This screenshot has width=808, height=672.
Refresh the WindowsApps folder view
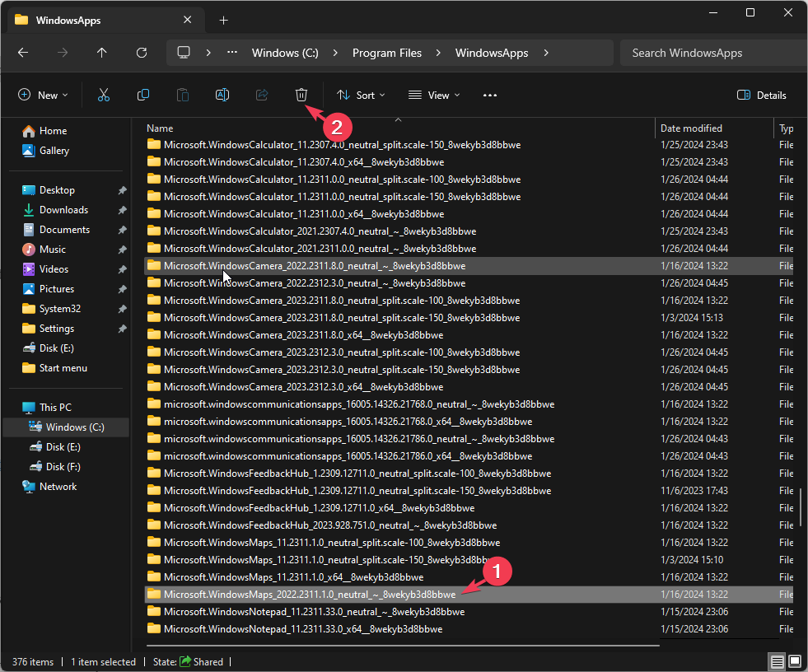point(141,52)
